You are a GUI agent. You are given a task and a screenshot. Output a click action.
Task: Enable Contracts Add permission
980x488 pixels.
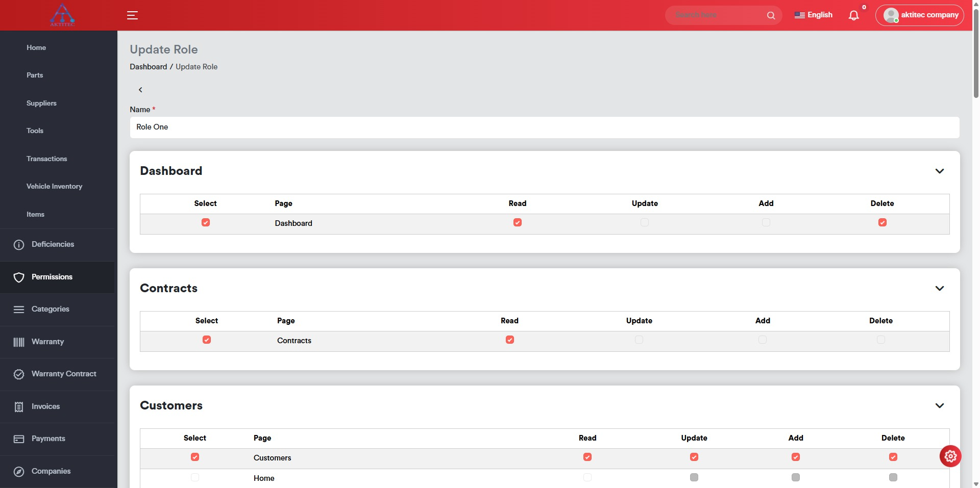click(x=763, y=340)
